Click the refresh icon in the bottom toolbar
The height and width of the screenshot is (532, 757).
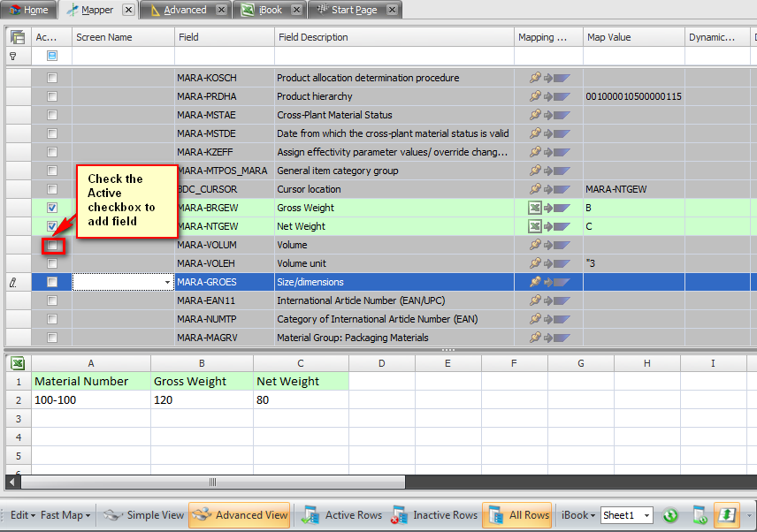[670, 514]
